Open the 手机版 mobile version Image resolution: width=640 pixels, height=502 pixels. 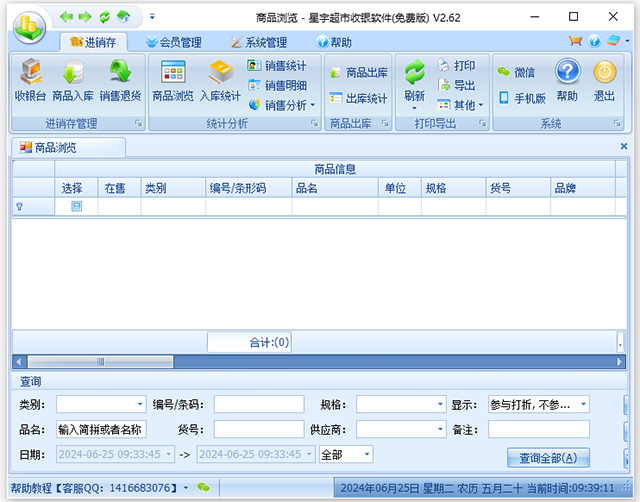(522, 98)
